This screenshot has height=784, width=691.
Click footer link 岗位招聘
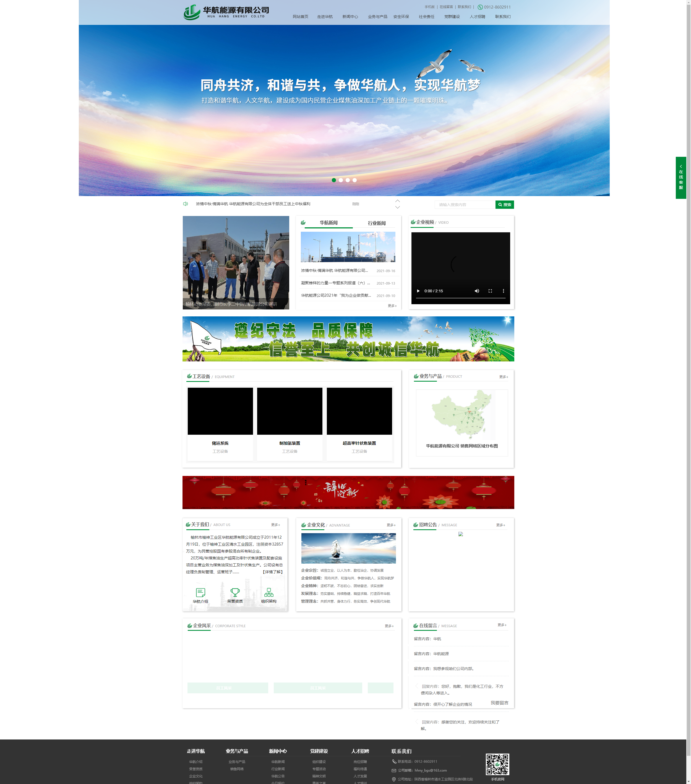(360, 762)
